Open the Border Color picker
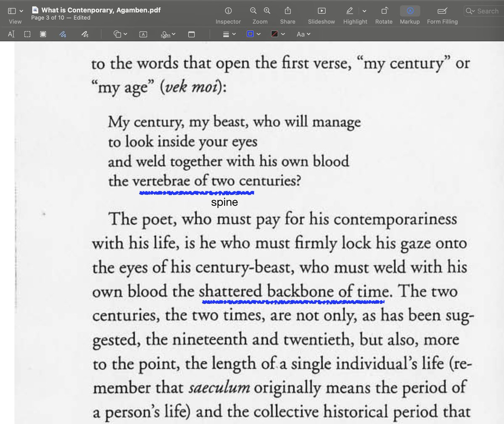The width and height of the screenshot is (504, 424). 253,34
